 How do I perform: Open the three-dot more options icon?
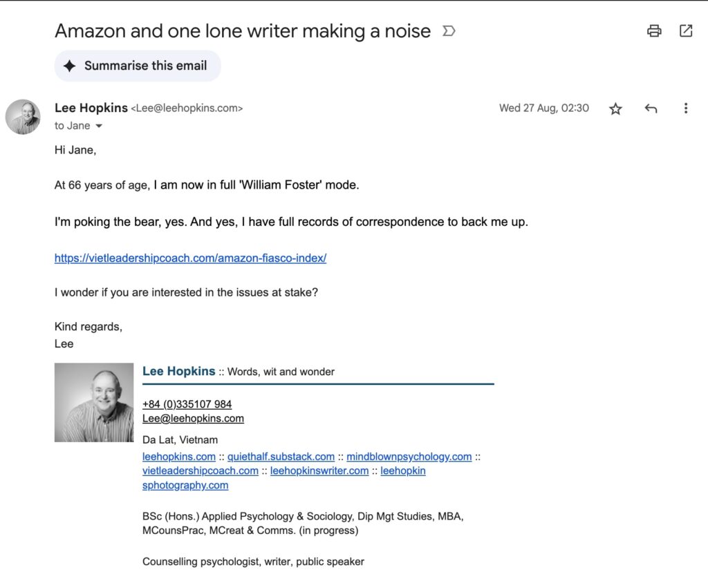tap(686, 108)
